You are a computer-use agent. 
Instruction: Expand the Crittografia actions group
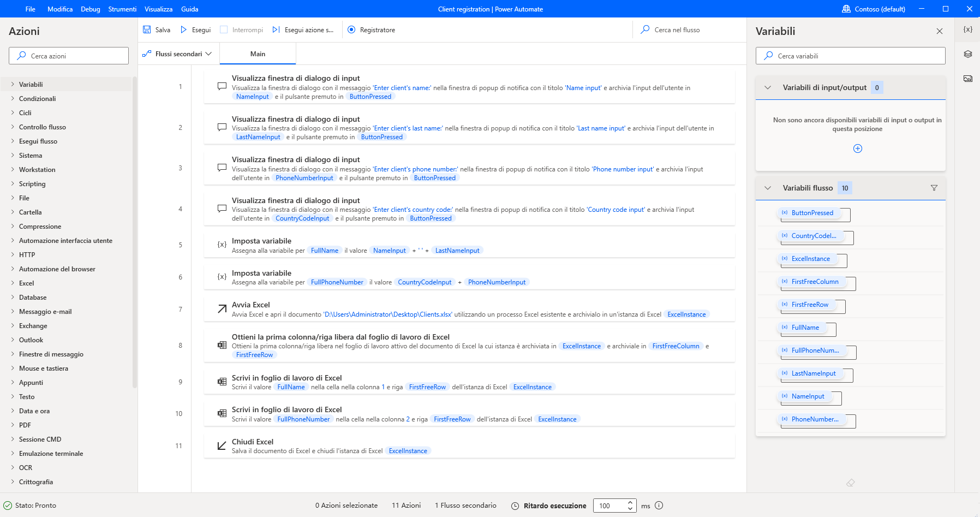coord(13,482)
